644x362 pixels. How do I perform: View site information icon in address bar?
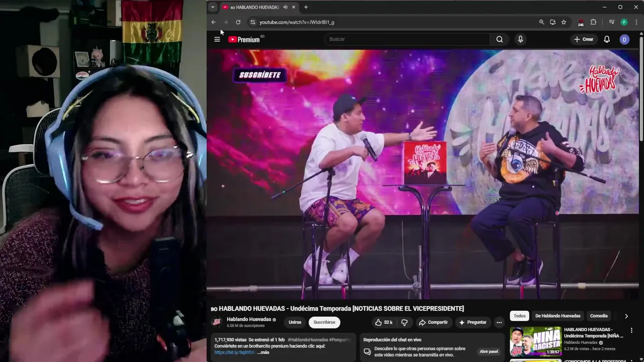pyautogui.click(x=253, y=22)
